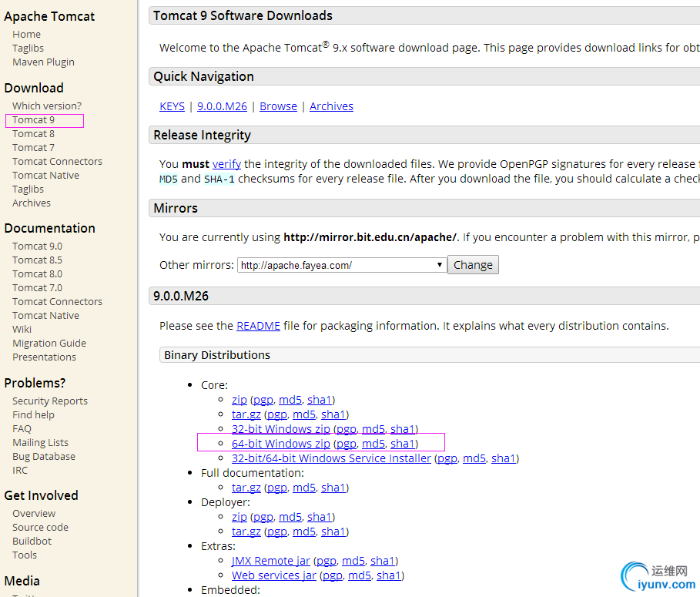Image resolution: width=700 pixels, height=597 pixels.
Task: Open md5 for Core zip
Action: click(x=290, y=400)
